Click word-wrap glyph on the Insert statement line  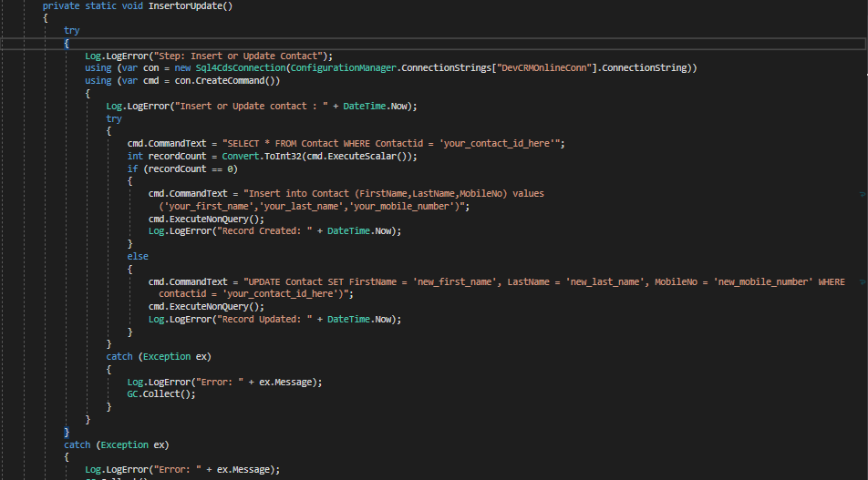(862, 194)
